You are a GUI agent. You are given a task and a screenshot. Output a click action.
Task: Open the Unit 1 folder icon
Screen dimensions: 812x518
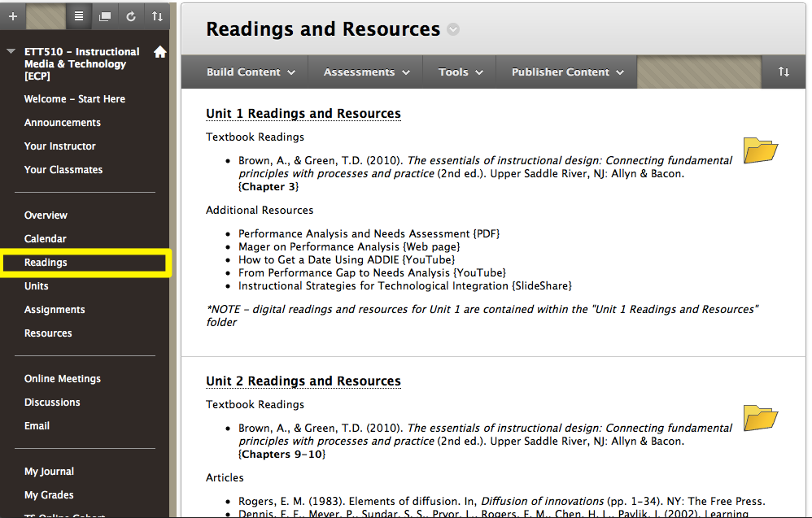click(x=760, y=150)
